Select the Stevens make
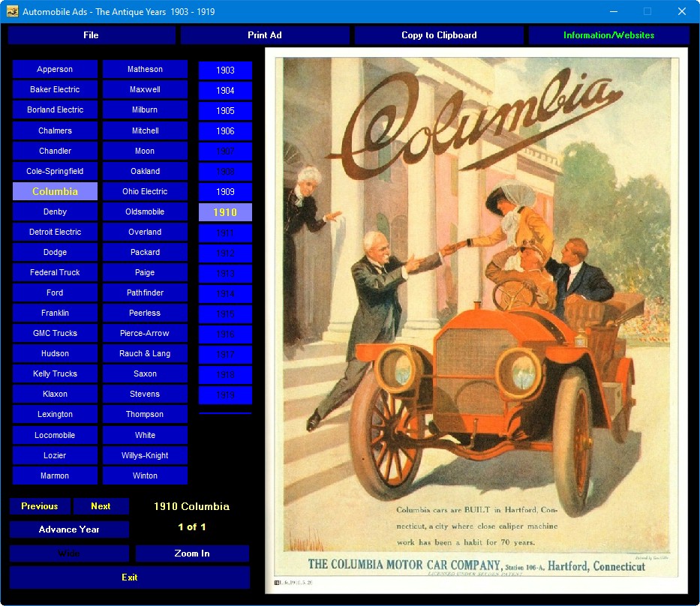Screen dimensions: 700x606 coord(145,394)
